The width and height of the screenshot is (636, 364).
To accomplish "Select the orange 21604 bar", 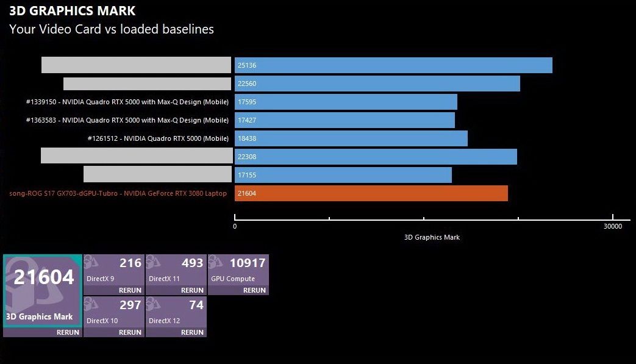I will (371, 193).
